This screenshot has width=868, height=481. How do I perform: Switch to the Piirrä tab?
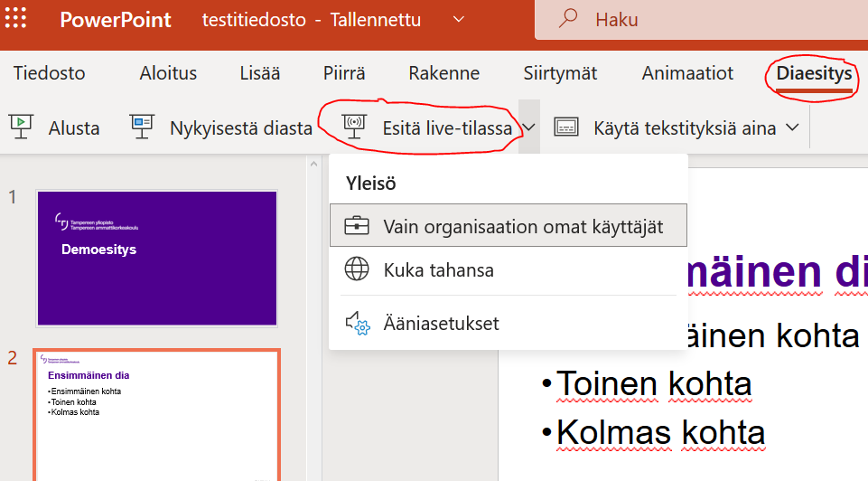[x=344, y=73]
